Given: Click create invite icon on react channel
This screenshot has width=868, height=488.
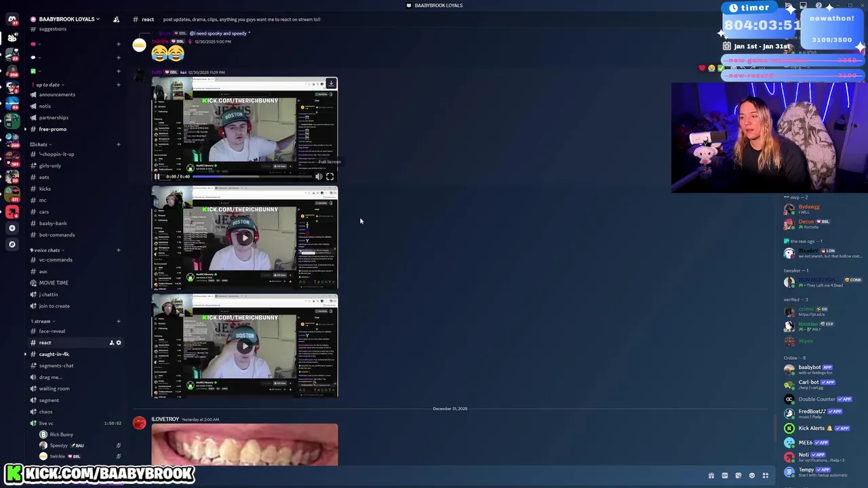Looking at the screenshot, I should 111,342.
